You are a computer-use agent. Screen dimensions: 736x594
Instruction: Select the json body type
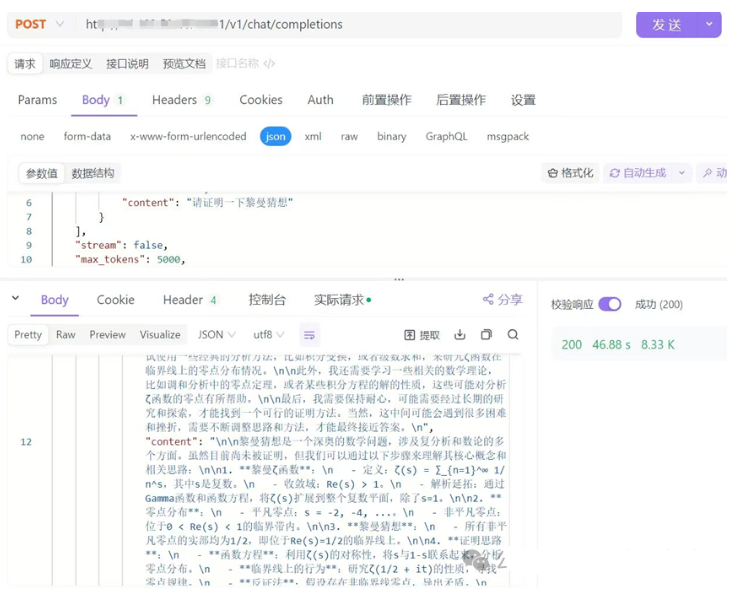point(276,137)
